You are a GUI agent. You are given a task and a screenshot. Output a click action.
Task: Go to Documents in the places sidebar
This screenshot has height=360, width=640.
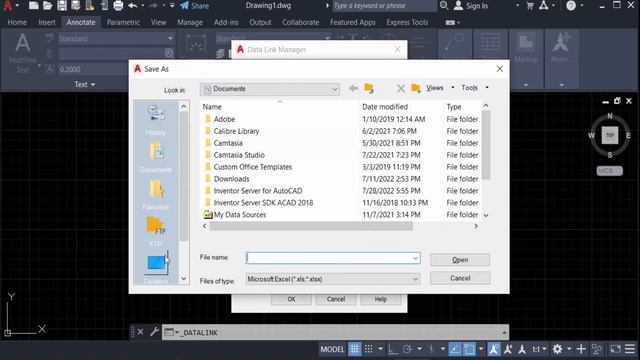tap(156, 157)
